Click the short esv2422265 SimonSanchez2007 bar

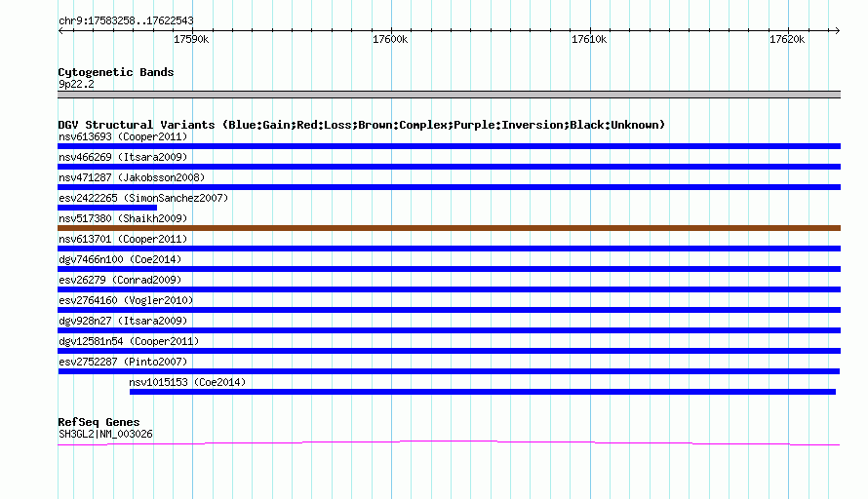[x=107, y=208]
